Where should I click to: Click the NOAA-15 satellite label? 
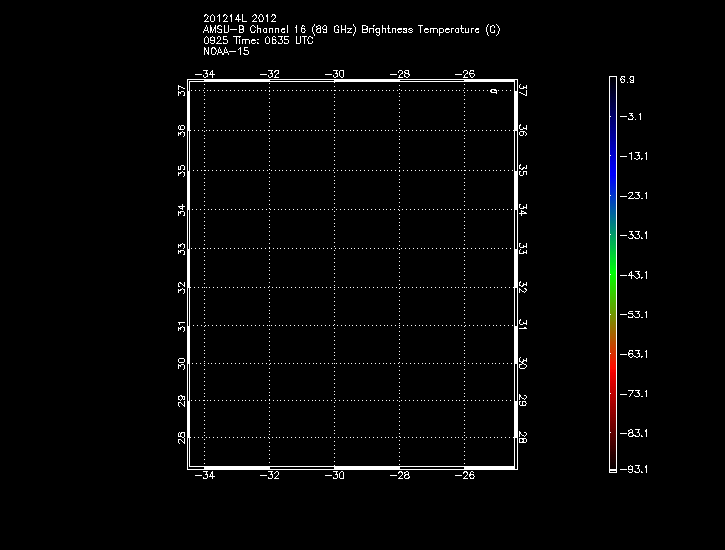click(226, 51)
